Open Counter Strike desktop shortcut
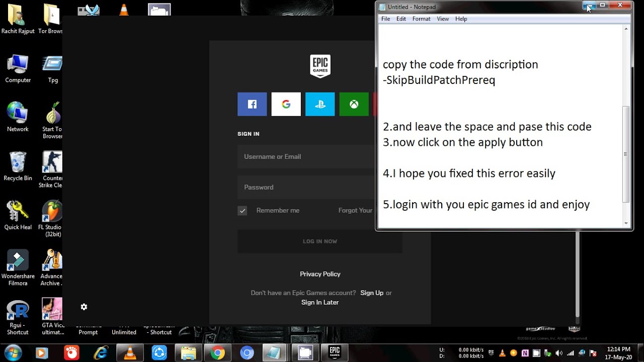 [52, 169]
